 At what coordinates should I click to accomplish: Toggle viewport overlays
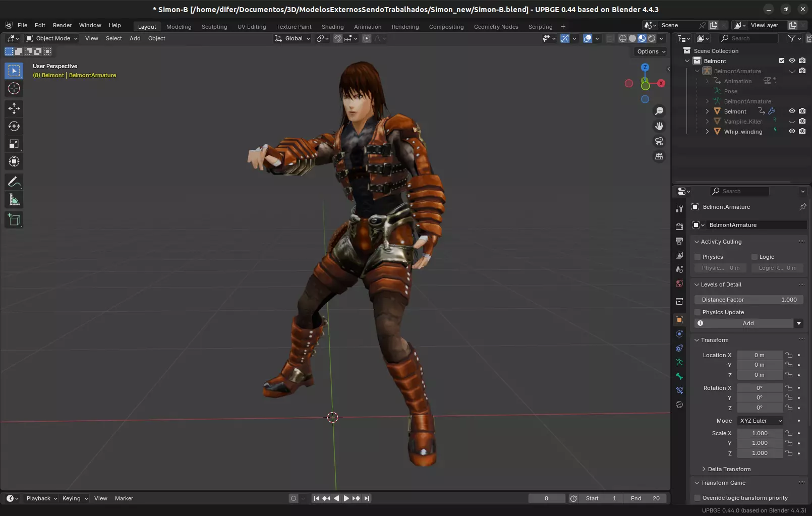point(587,38)
